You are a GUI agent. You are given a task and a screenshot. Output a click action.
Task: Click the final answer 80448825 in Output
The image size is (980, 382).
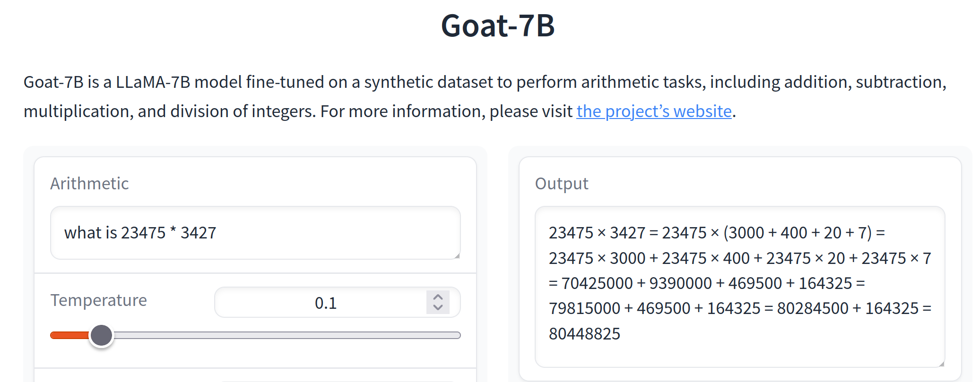pyautogui.click(x=584, y=334)
